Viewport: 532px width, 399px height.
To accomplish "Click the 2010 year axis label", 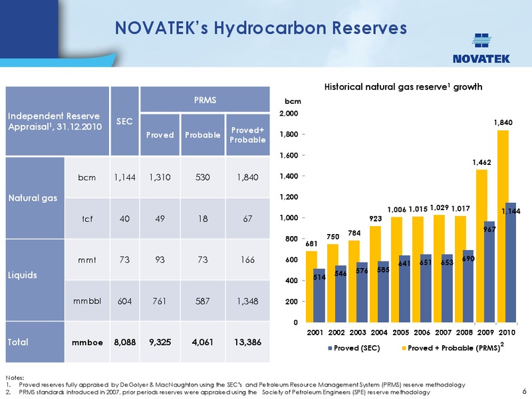I will [507, 332].
